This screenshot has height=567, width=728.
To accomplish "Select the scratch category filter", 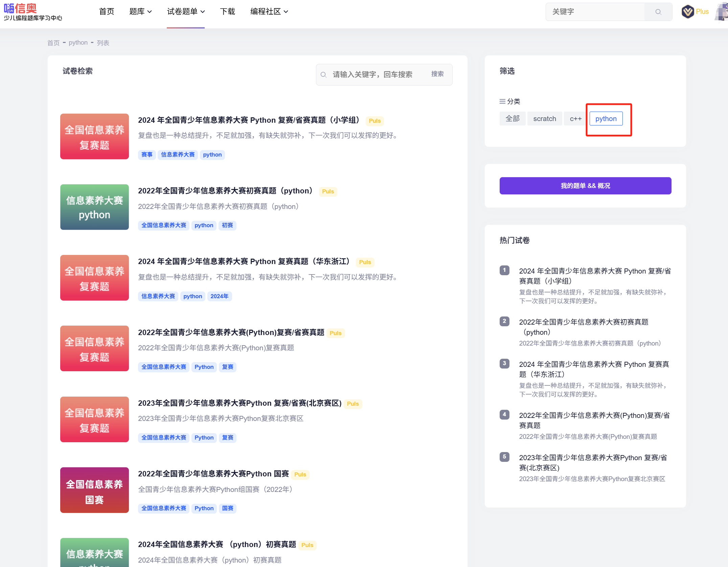I will [x=545, y=119].
